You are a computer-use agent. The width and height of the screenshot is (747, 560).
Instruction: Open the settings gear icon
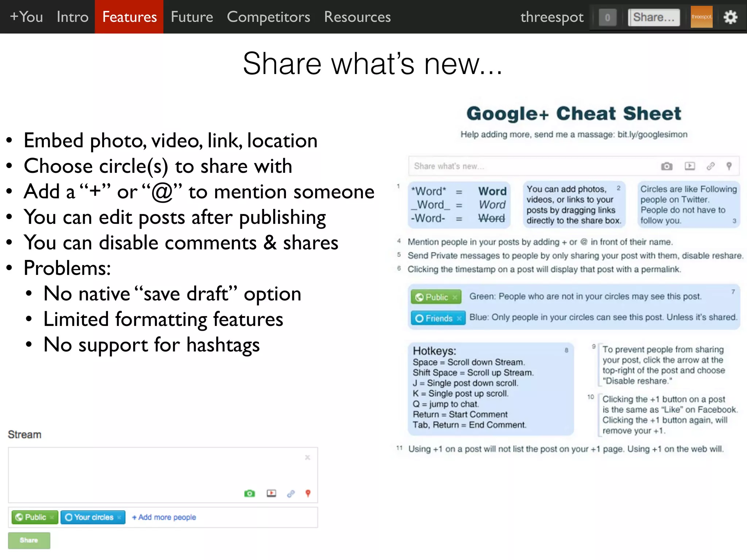[730, 17]
